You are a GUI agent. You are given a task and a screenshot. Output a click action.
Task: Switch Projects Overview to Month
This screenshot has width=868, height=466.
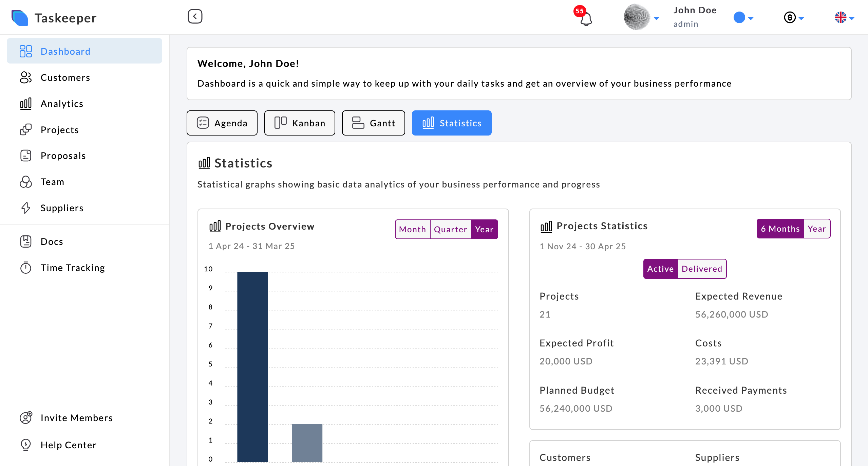(412, 229)
